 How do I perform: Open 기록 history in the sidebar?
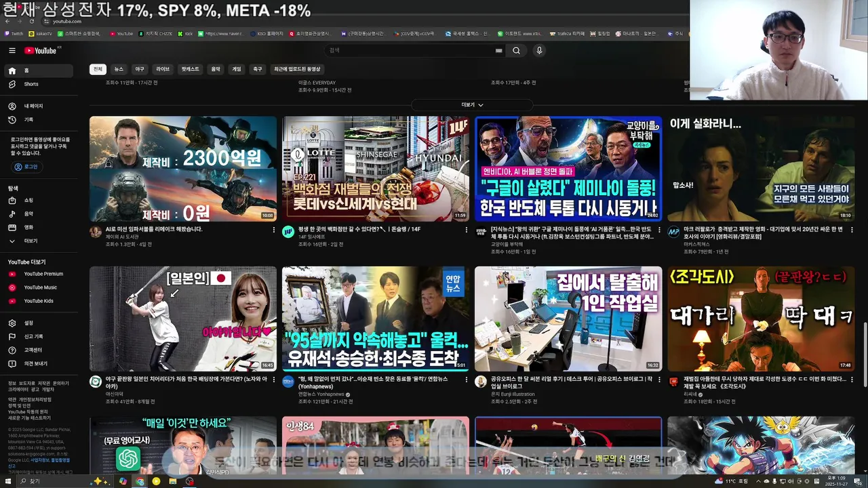(39, 120)
